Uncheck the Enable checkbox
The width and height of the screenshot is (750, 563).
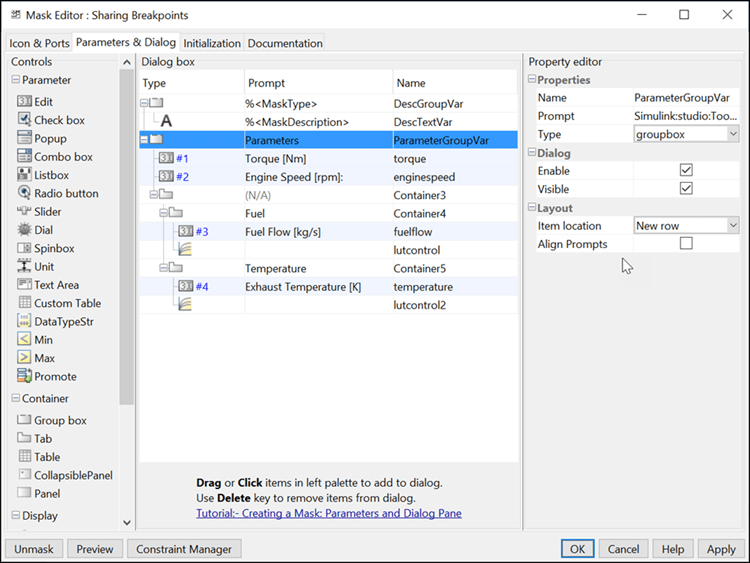686,170
